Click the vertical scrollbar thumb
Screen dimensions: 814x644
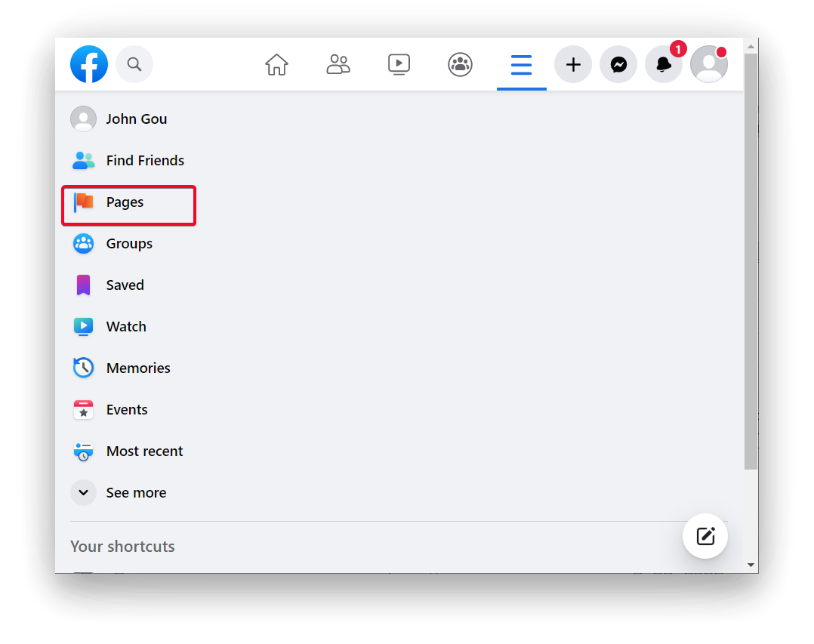coord(751,261)
